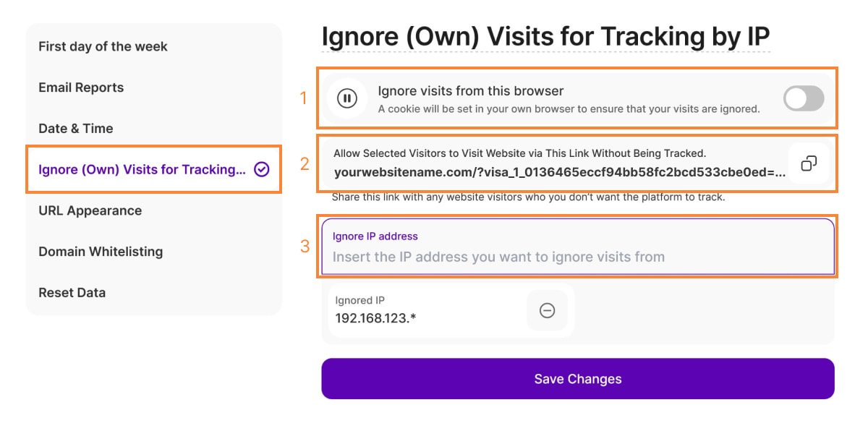
Task: Copy the no-tracking visitor link
Action: tap(809, 163)
